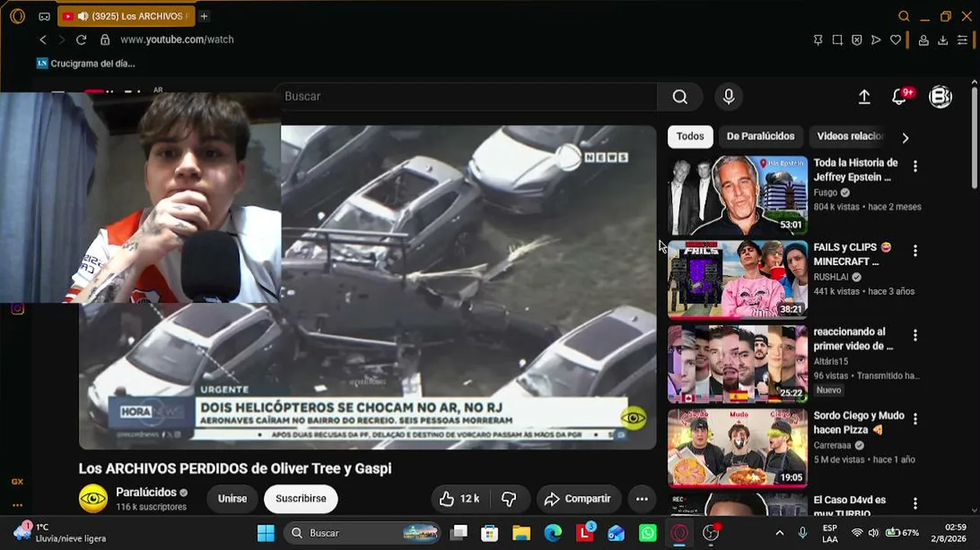
Task: Click the Windows taskbar Buscar box
Action: point(363,532)
